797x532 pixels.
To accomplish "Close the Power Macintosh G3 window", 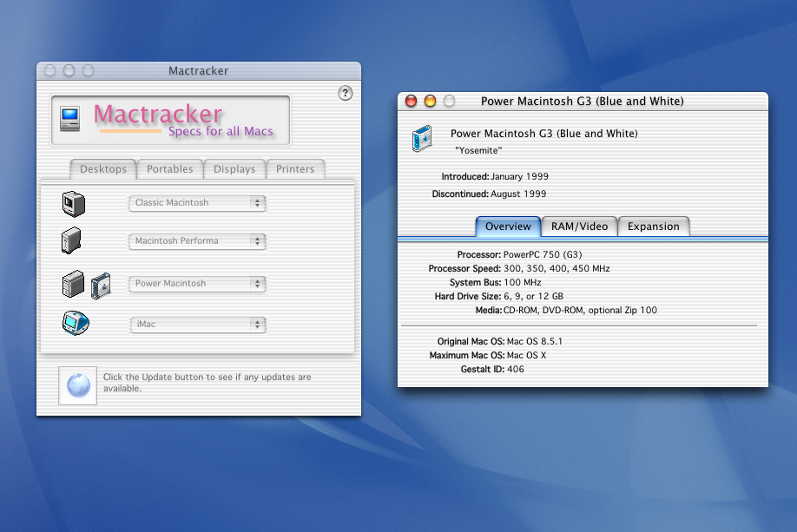I will 411,102.
